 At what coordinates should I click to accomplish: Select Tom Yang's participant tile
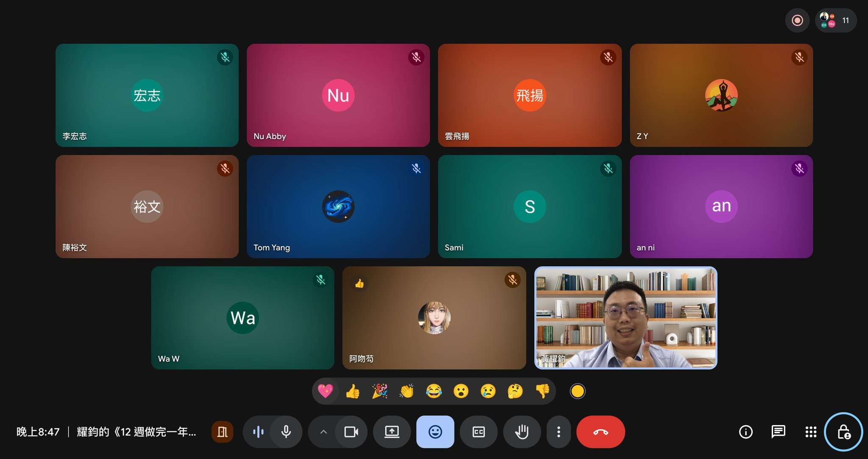338,207
